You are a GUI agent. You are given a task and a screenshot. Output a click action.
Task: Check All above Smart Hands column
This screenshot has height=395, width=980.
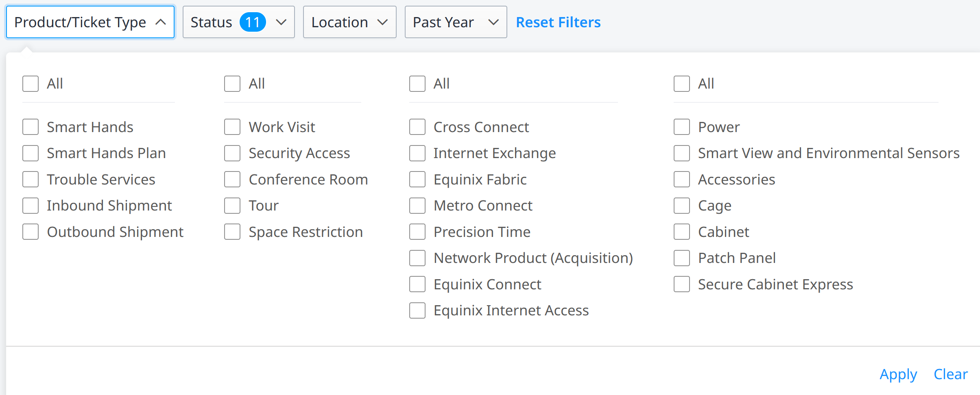[31, 84]
